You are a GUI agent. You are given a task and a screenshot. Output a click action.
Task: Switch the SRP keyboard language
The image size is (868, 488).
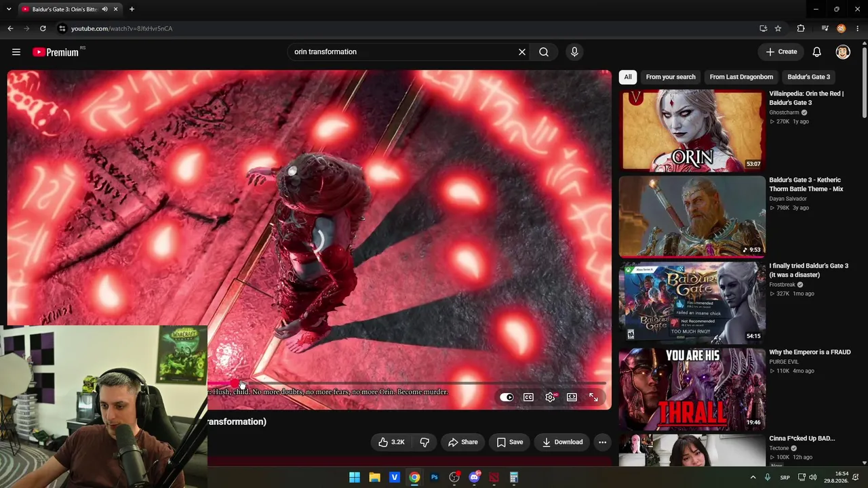(785, 477)
